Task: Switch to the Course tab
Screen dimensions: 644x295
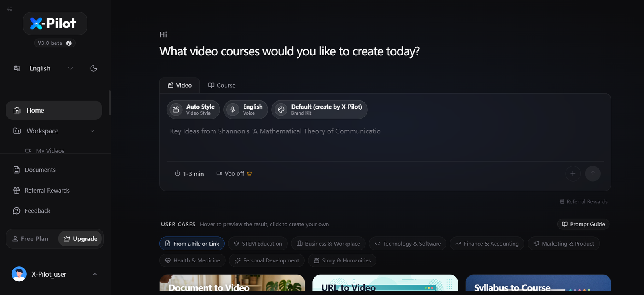Action: click(222, 85)
